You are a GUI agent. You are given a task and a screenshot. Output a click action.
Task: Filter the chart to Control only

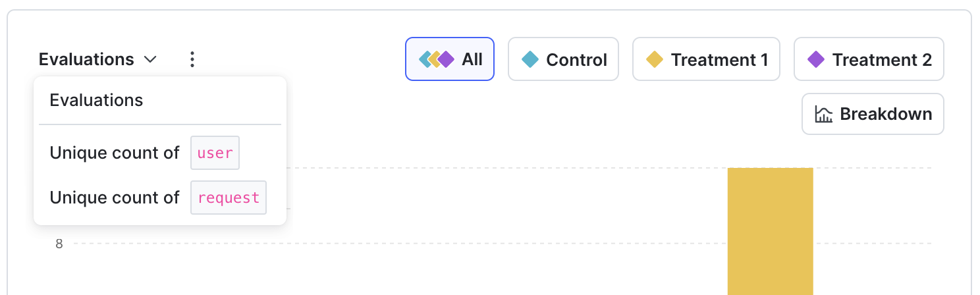[563, 59]
